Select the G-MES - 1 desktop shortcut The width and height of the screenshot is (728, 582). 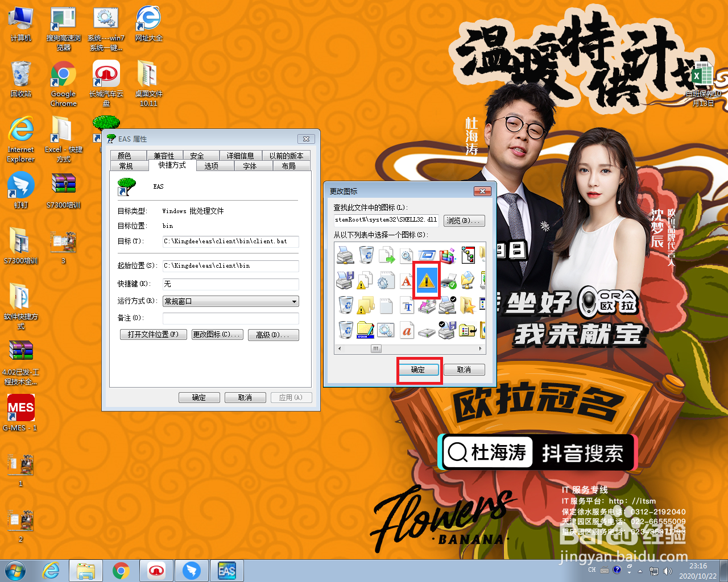[20, 413]
